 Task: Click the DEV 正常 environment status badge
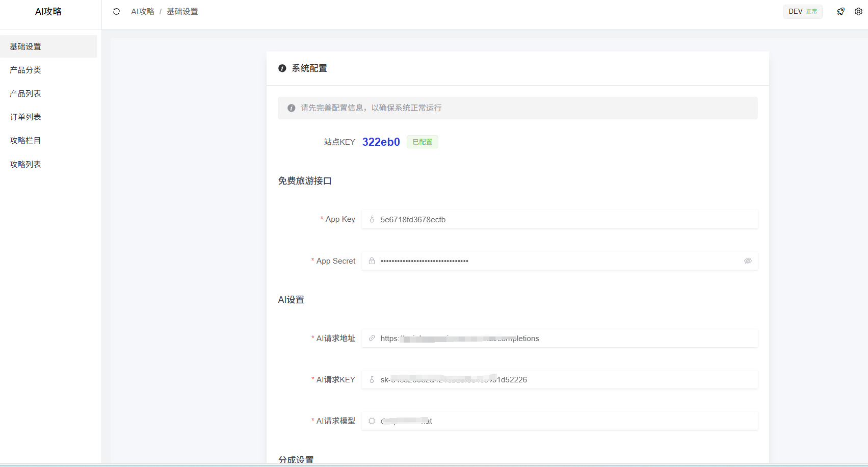click(803, 11)
